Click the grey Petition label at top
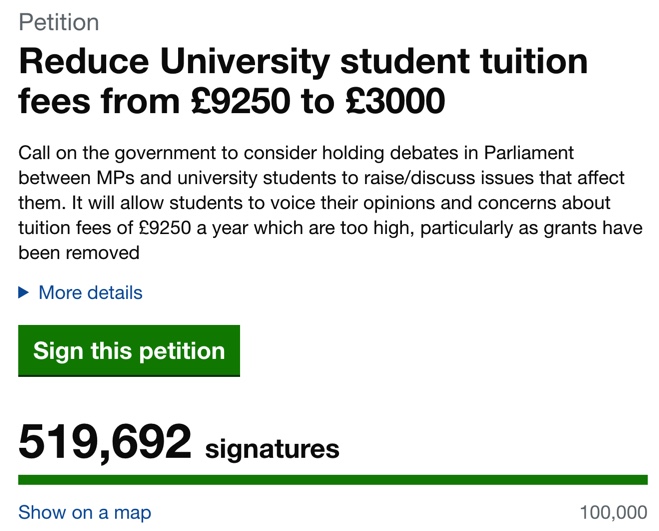This screenshot has height=531, width=659. [59, 22]
